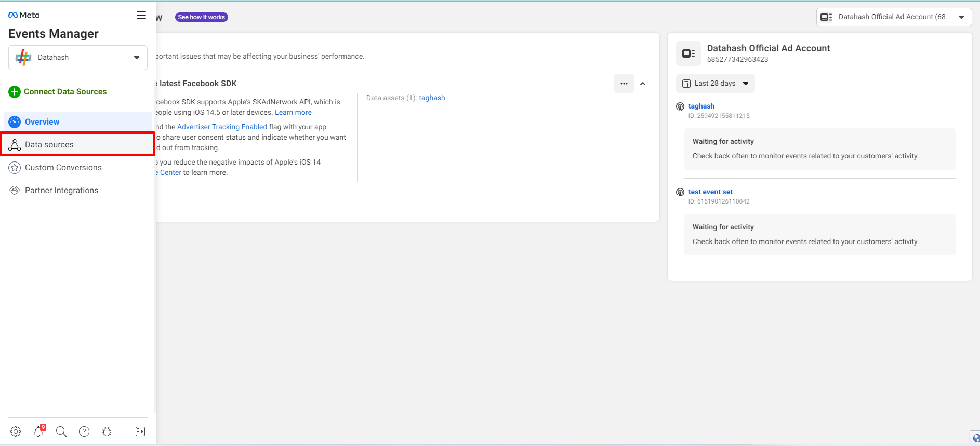Open Advertiser Tracking Enabled link
This screenshot has width=980, height=446.
(222, 127)
